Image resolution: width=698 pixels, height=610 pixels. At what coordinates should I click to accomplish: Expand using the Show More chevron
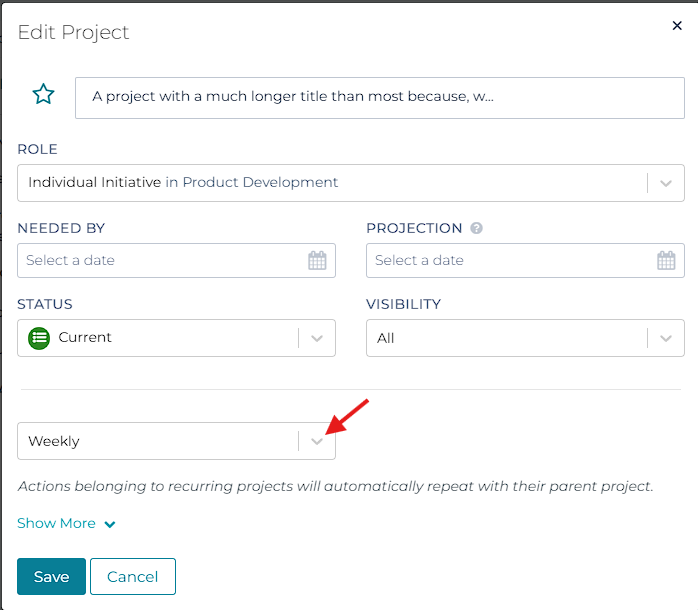tap(110, 524)
